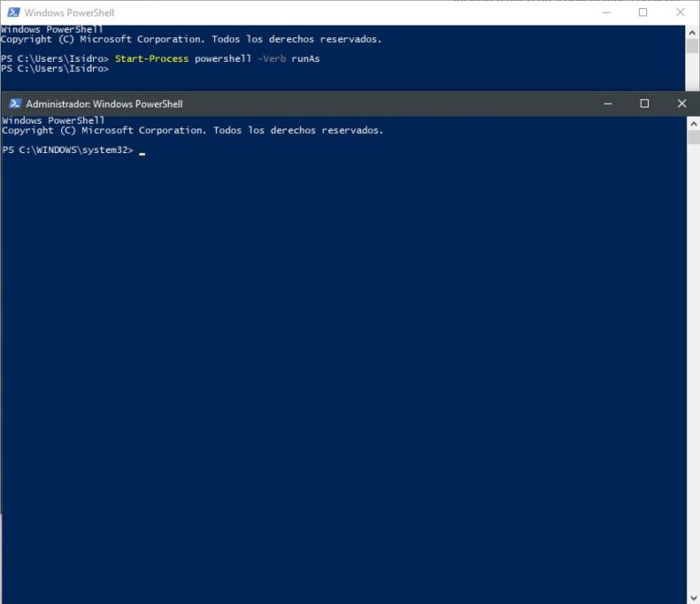
Task: Click the scrollbar thumb in the Administrador window
Action: (694, 138)
